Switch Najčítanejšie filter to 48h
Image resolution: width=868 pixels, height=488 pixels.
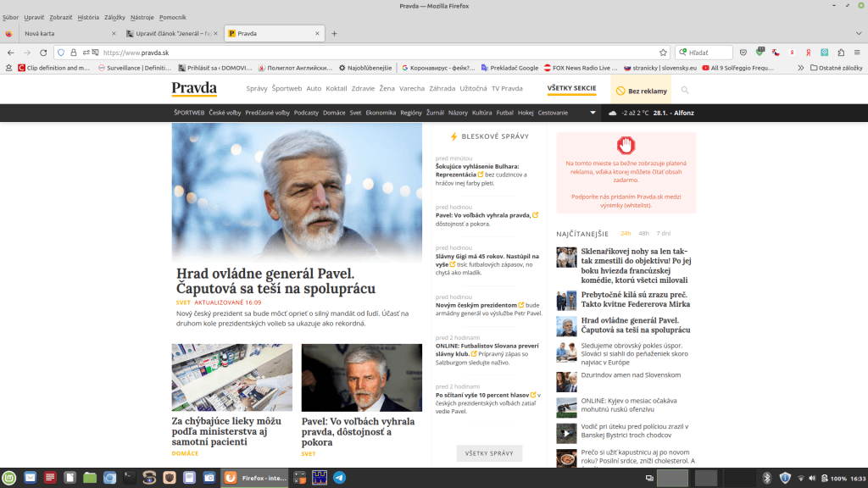point(644,233)
